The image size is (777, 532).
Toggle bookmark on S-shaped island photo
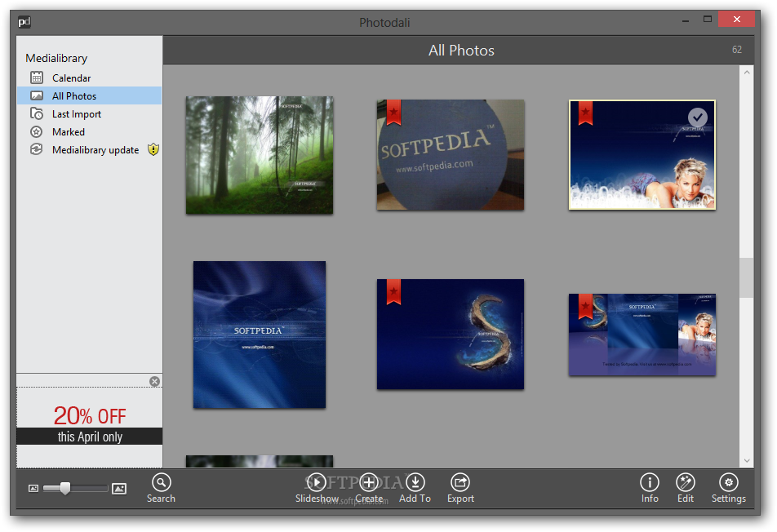(x=393, y=292)
